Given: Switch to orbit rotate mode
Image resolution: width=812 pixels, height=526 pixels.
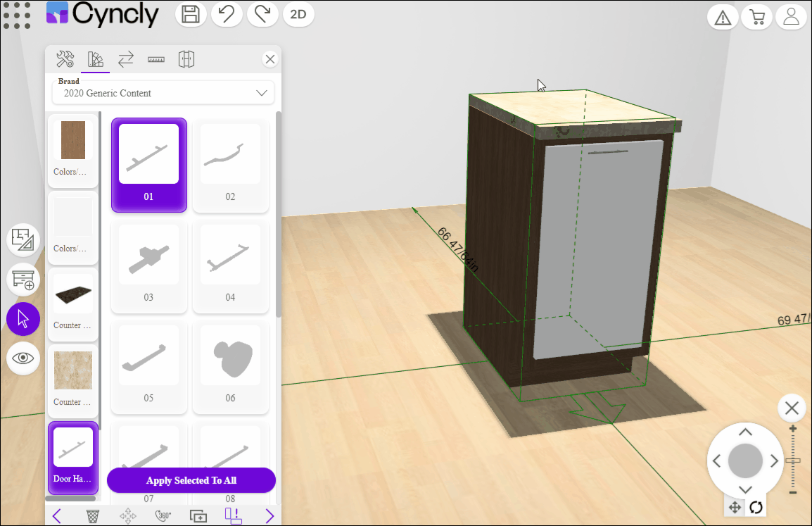Looking at the screenshot, I should tap(756, 508).
